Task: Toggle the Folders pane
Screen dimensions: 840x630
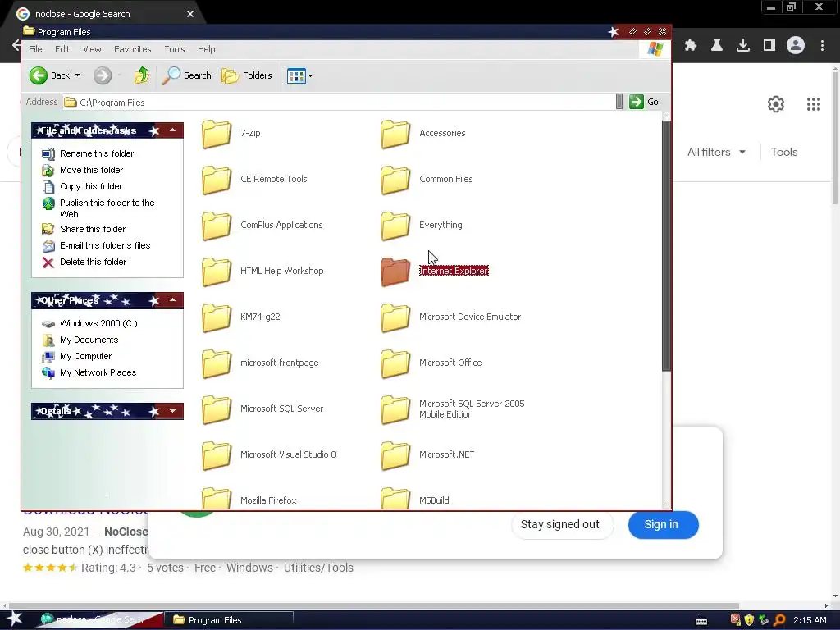Action: [247, 75]
